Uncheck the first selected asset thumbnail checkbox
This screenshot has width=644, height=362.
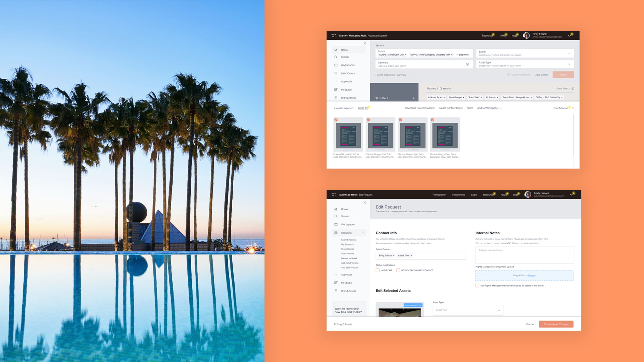tap(336, 120)
